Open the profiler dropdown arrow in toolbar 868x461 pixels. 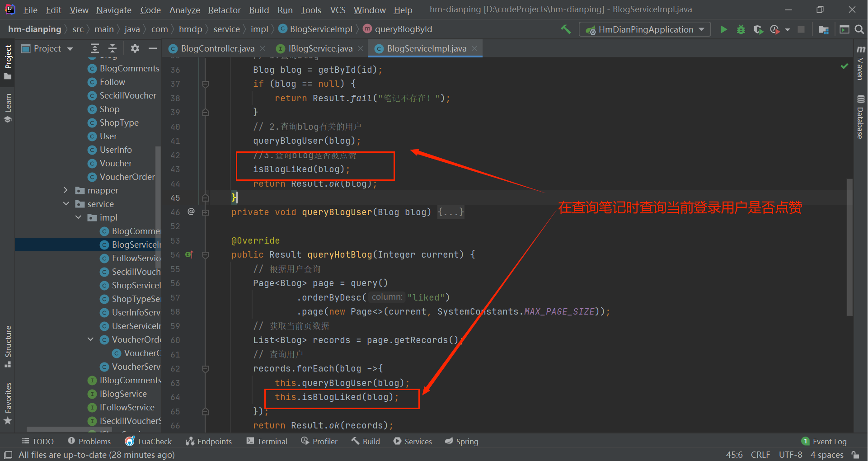click(x=788, y=30)
